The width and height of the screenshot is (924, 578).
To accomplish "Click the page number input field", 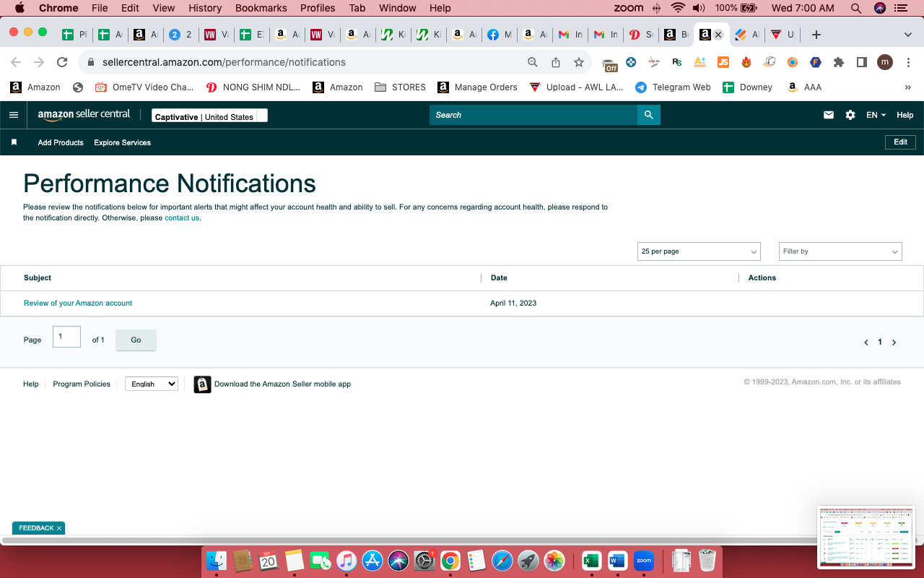I will pyautogui.click(x=66, y=337).
